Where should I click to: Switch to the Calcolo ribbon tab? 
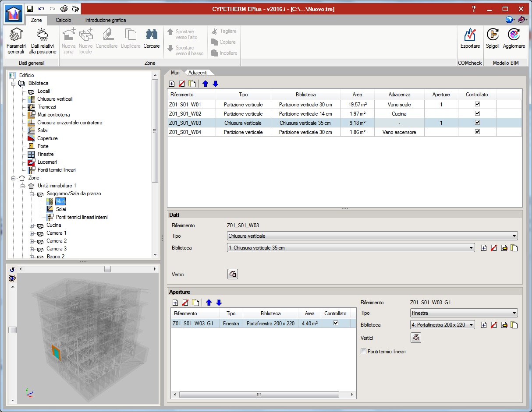tap(64, 20)
